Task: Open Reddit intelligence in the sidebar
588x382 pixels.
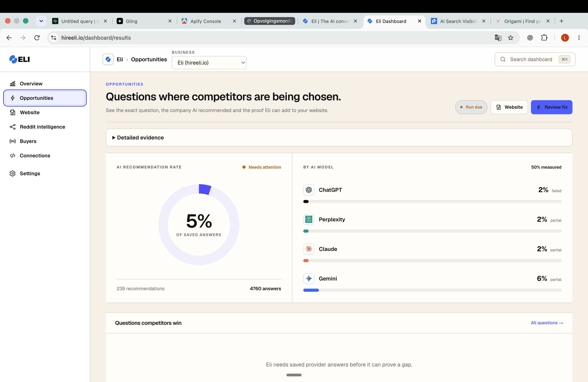Action: click(45, 127)
